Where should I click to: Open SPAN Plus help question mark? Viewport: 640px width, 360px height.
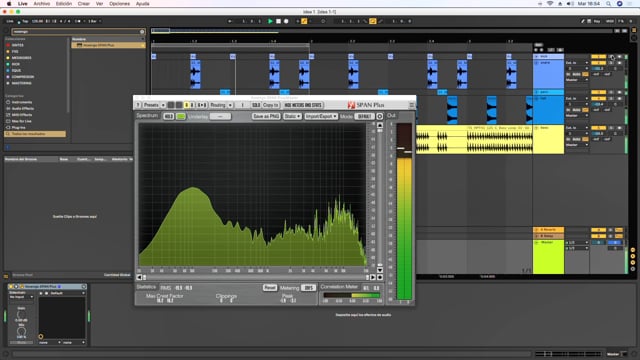(x=138, y=105)
